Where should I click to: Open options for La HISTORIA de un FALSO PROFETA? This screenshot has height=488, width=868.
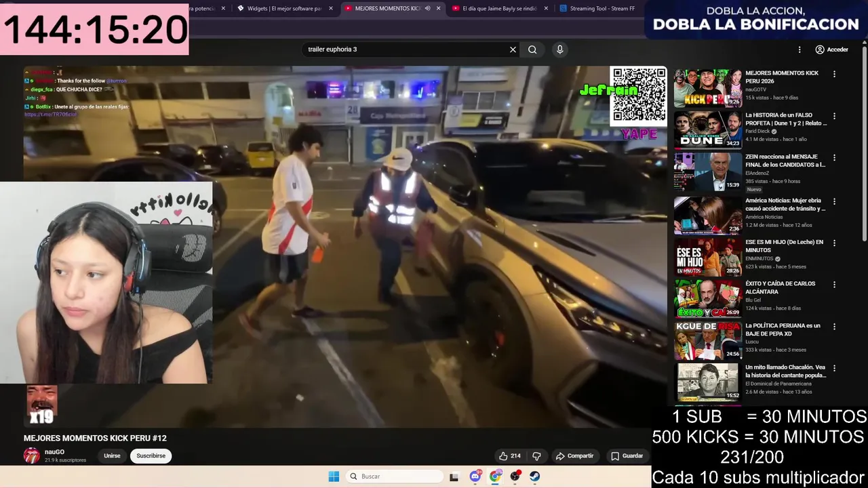point(834,116)
